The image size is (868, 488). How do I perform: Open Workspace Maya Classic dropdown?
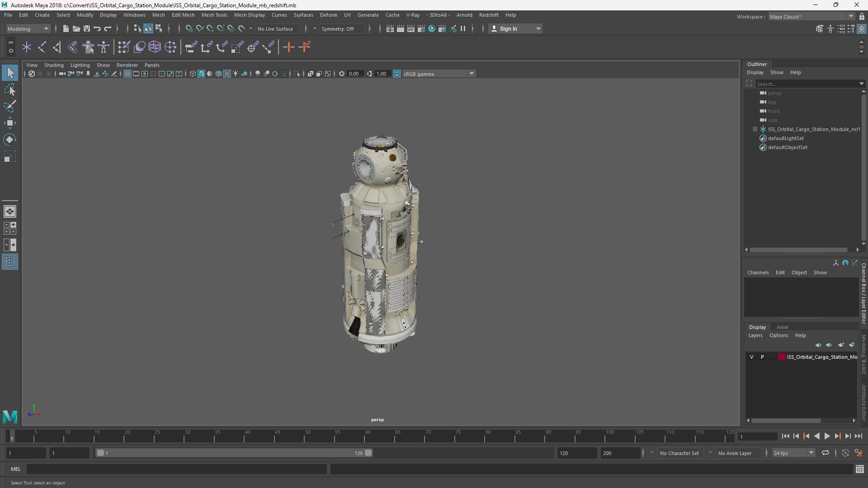tap(811, 17)
